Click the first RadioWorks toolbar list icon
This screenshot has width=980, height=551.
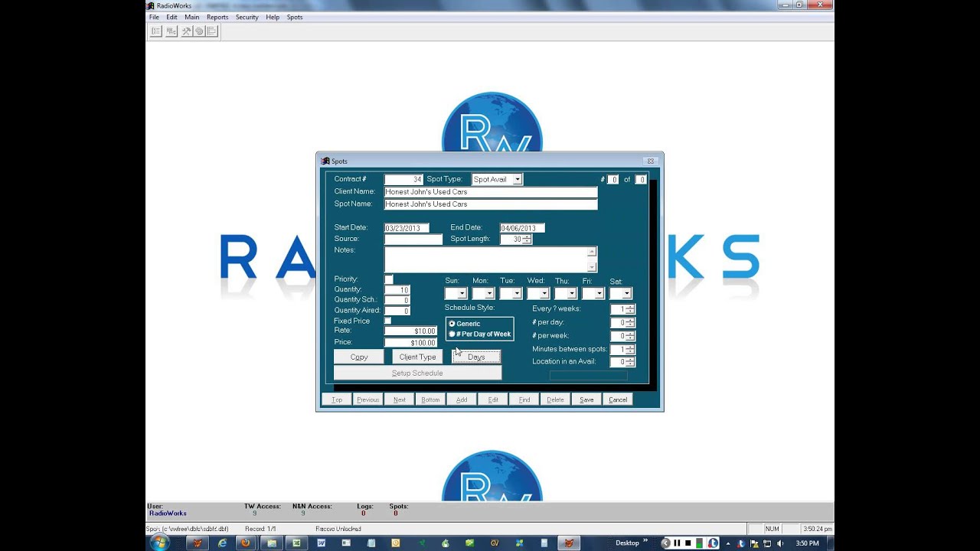156,31
